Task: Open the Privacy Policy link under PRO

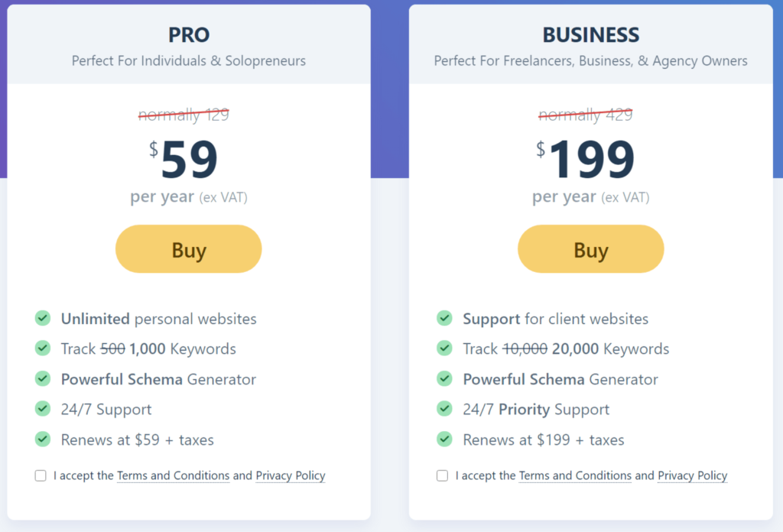Action: tap(291, 475)
